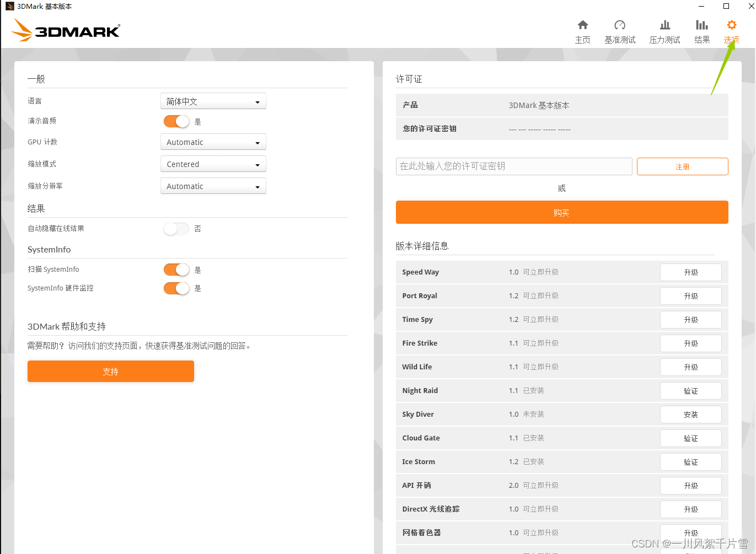The width and height of the screenshot is (756, 554).
Task: Click 升级 for API 开销
Action: (x=691, y=486)
